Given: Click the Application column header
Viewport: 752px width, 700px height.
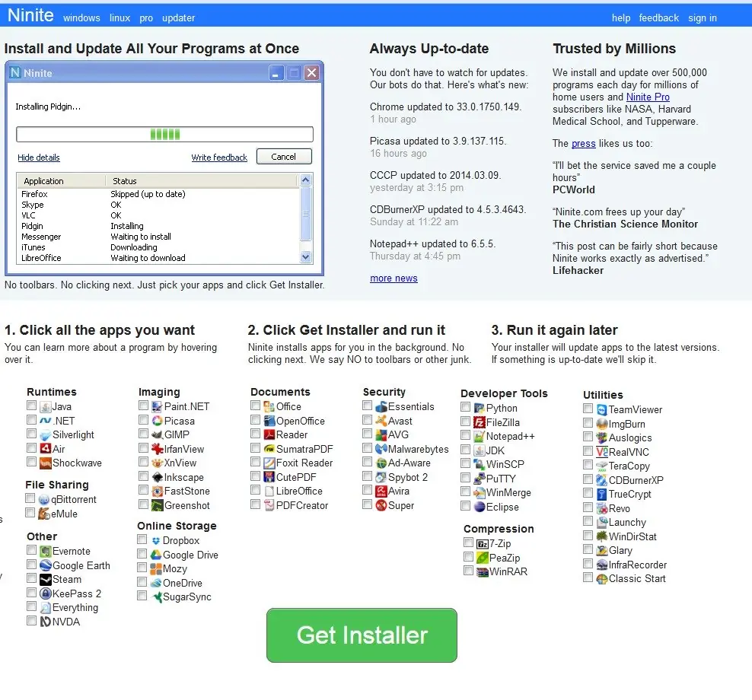Looking at the screenshot, I should pos(62,181).
